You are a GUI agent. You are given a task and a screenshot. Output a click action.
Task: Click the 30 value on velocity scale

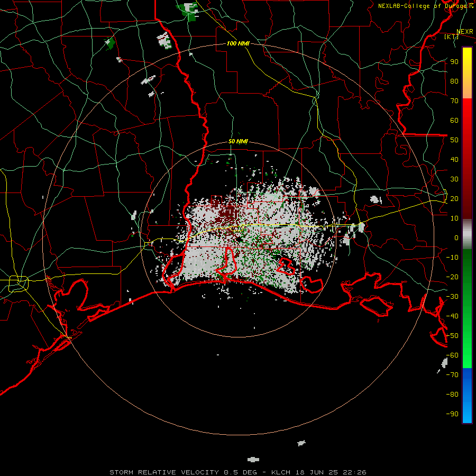pos(454,179)
